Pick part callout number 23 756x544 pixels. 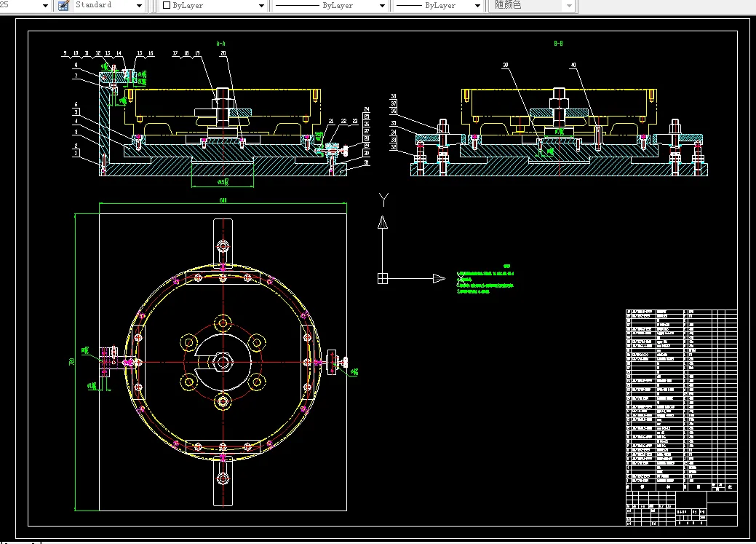pos(355,121)
